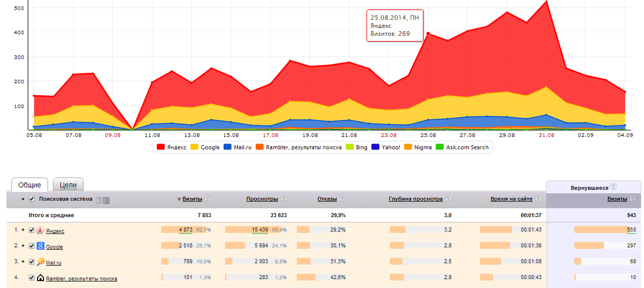Viewport: 644px width, 288px height.
Task: Toggle Yahoo! dark-blue legend swatch
Action: pos(375,147)
